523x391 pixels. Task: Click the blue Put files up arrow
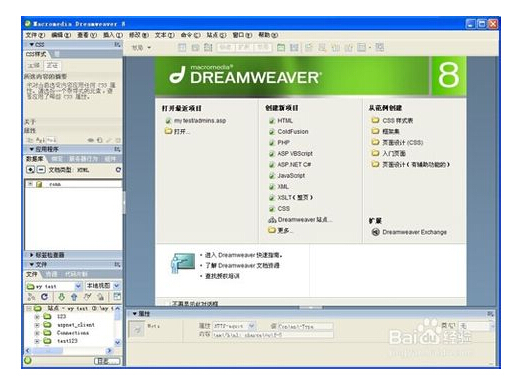[74, 297]
